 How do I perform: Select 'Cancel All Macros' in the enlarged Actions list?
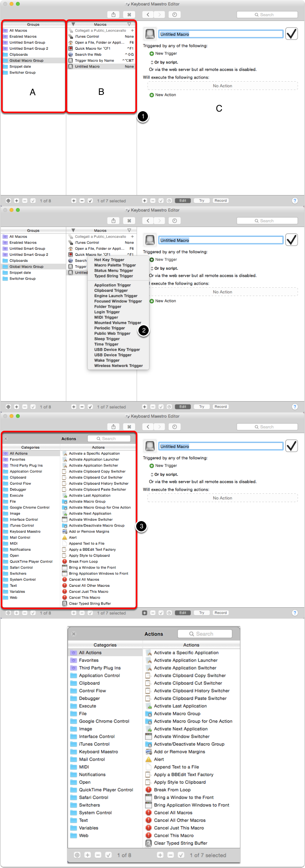(192, 813)
